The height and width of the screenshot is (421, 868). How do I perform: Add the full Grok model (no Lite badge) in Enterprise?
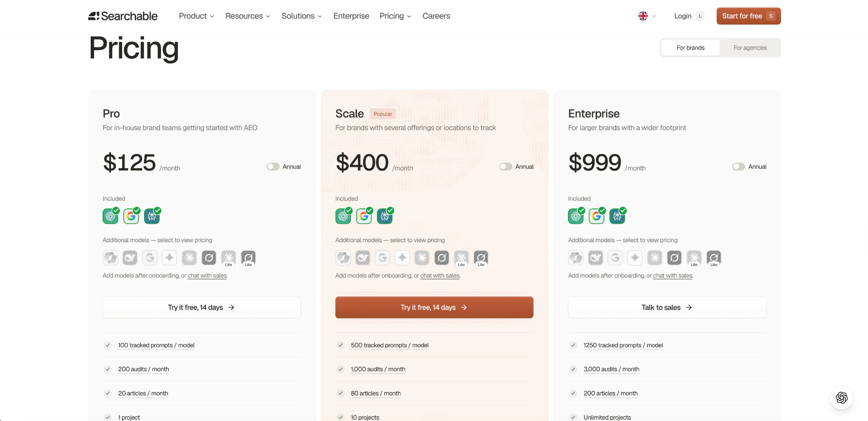pos(674,258)
